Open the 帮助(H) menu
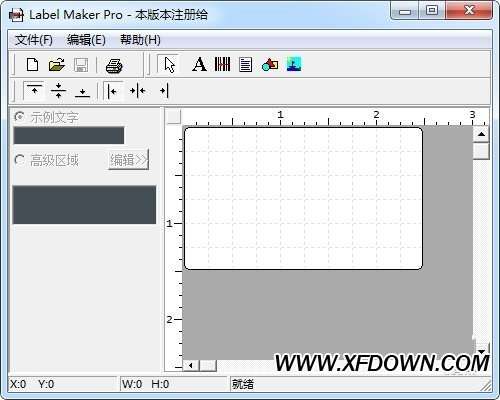 [x=140, y=40]
